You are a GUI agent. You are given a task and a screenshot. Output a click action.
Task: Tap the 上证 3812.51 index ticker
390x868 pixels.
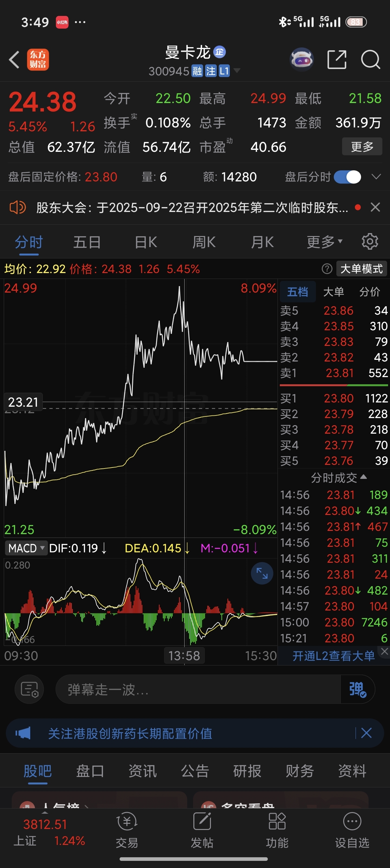pos(49,832)
